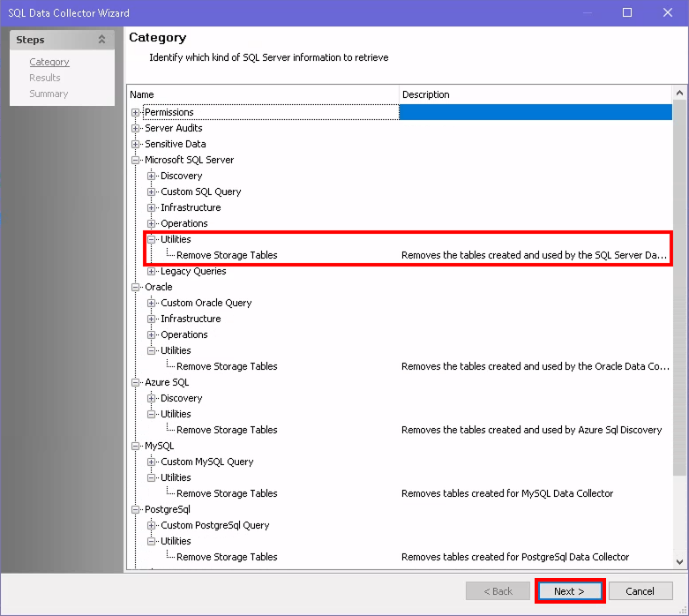This screenshot has width=689, height=616.
Task: Expand the Sensitive Data node
Action: click(135, 144)
